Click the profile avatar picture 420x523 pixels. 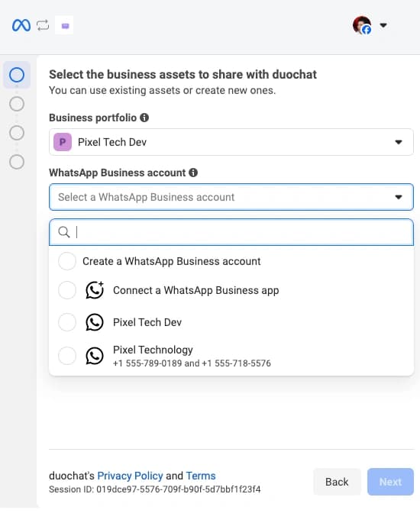point(362,25)
